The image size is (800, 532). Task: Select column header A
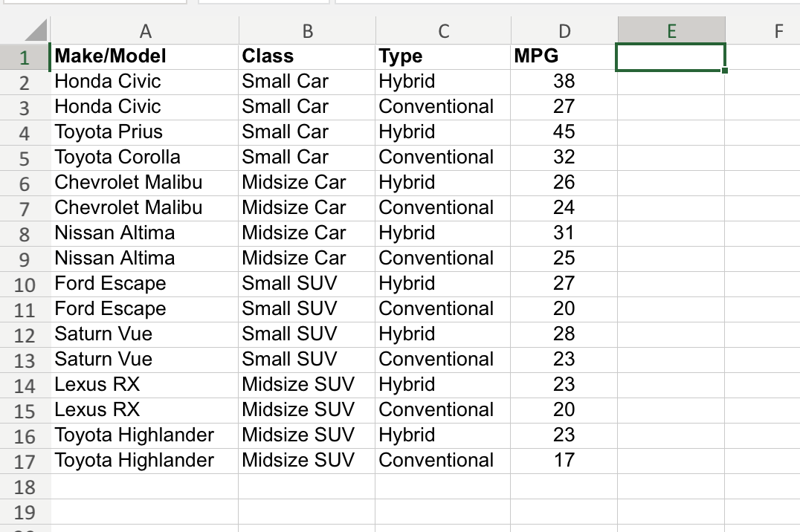(x=145, y=30)
